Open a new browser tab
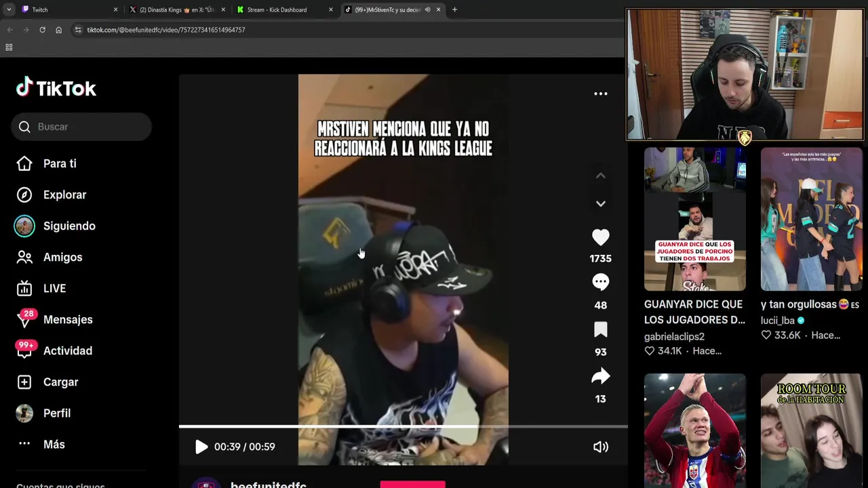 [x=454, y=9]
